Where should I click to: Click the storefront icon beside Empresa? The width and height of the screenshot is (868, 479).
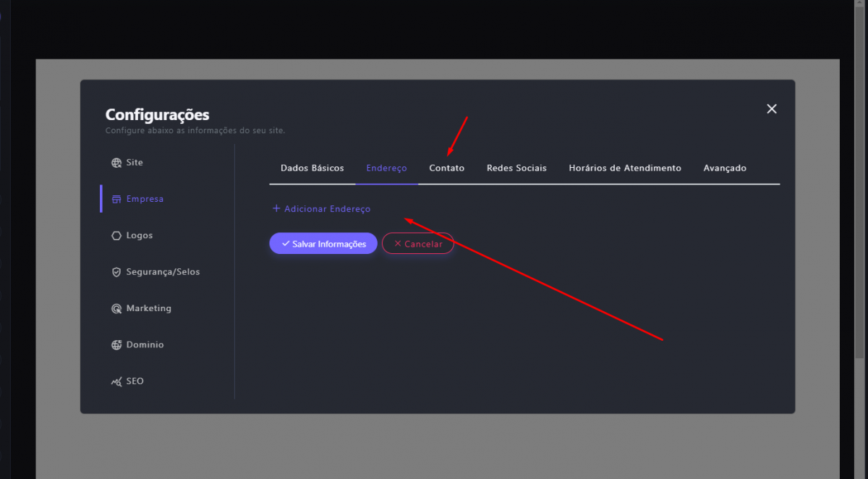click(116, 199)
